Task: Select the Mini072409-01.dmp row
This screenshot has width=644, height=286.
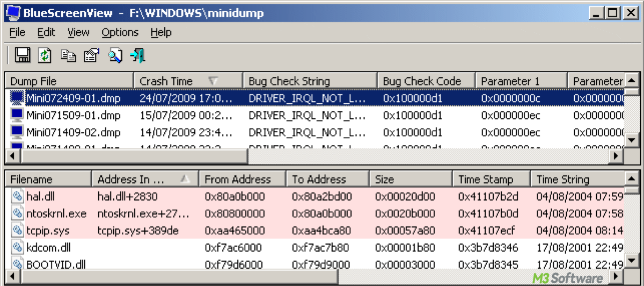Action: [316, 98]
